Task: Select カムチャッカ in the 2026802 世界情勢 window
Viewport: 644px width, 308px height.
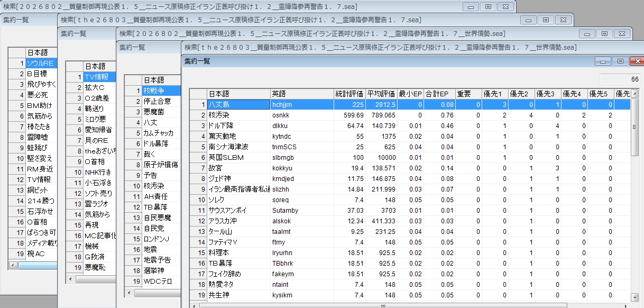Action: pos(161,133)
